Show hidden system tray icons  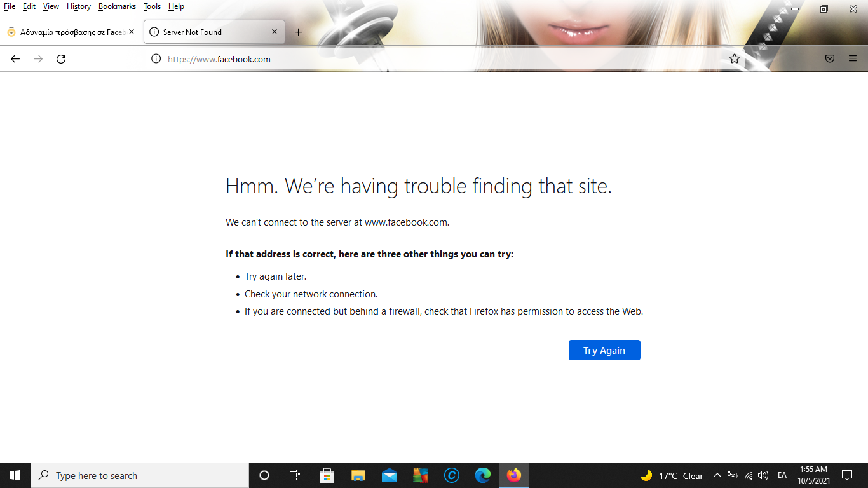717,475
